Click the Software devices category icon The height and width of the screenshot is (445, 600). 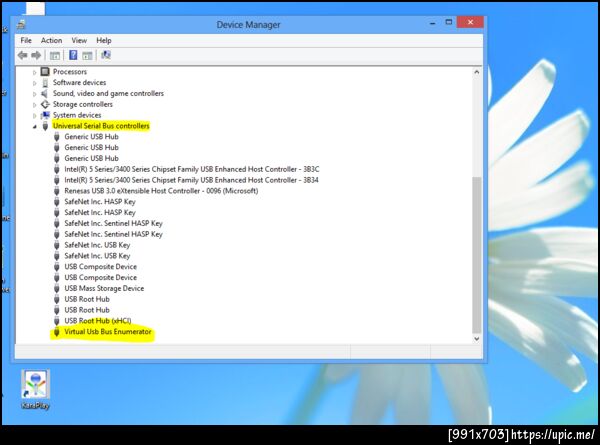click(x=45, y=83)
